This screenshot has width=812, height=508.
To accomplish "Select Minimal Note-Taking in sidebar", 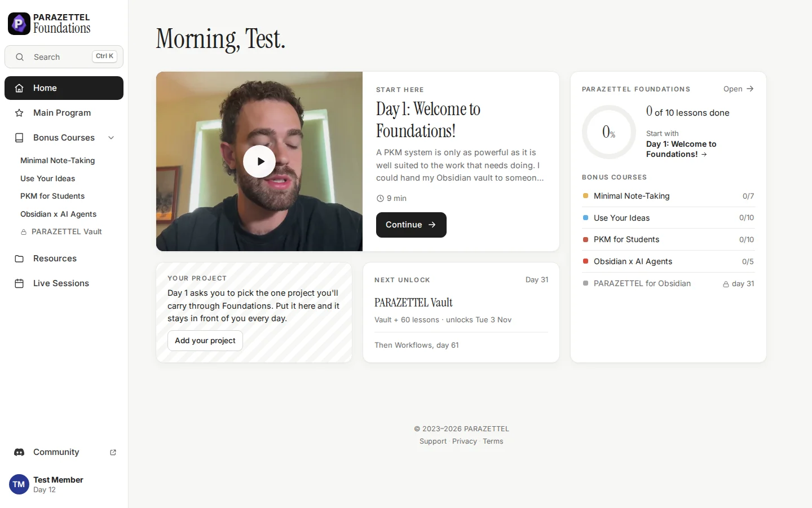I will (x=58, y=160).
